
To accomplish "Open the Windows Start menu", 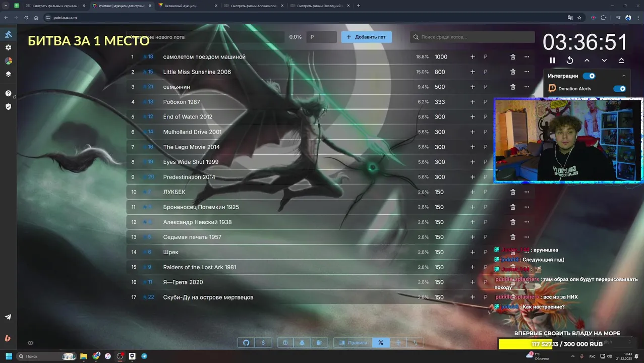I will [x=9, y=356].
